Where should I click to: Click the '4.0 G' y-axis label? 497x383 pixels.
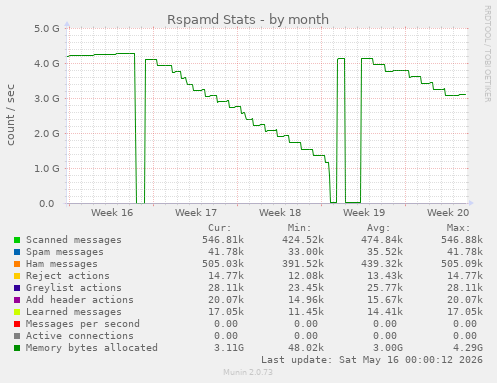point(47,64)
